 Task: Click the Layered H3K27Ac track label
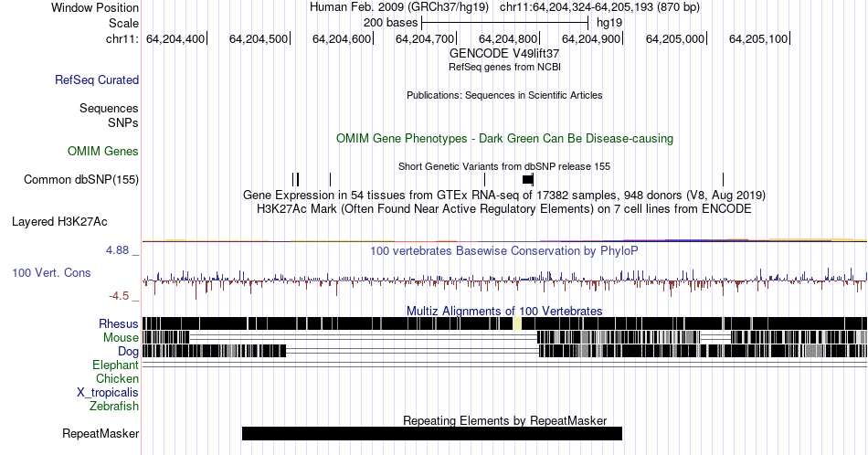[x=59, y=221]
